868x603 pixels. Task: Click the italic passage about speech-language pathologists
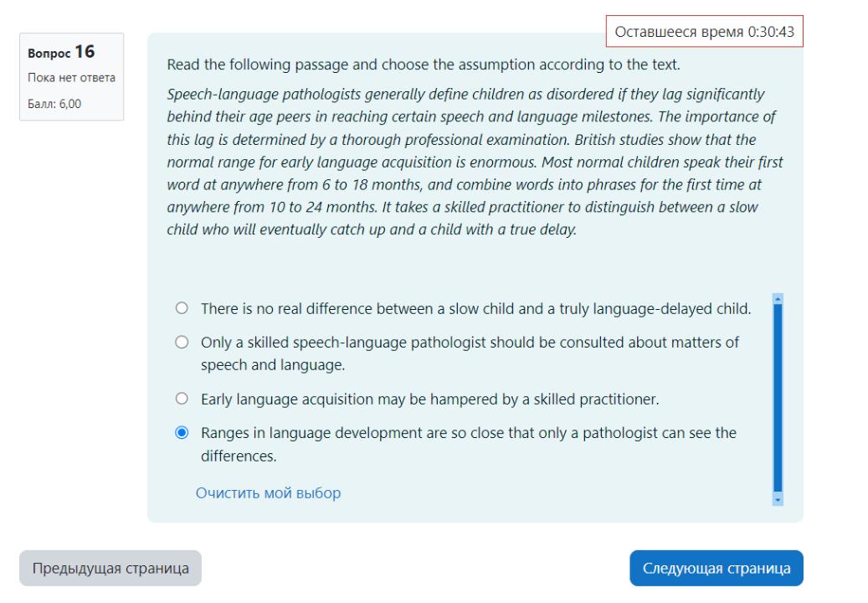[x=475, y=162]
